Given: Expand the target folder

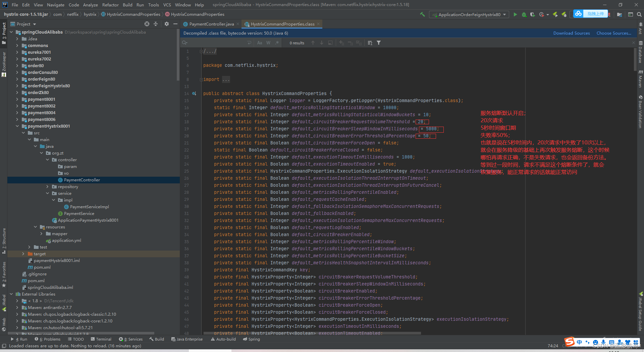Looking at the screenshot, I should click(23, 254).
